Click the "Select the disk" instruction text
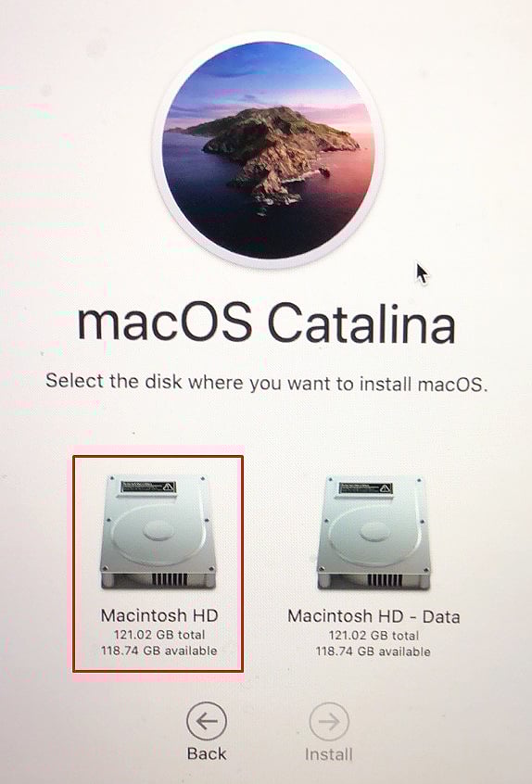 point(267,383)
